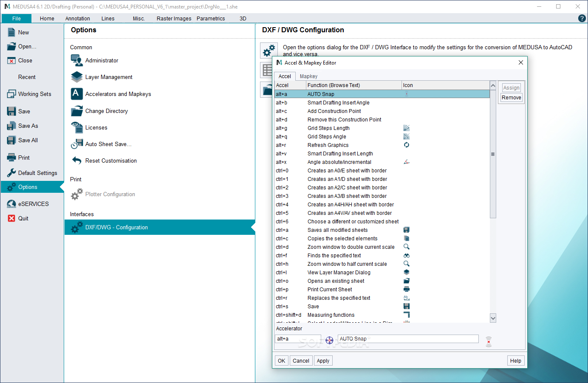
Task: Click the up arrow of the accelerator list scrollbar
Action: pyautogui.click(x=493, y=86)
